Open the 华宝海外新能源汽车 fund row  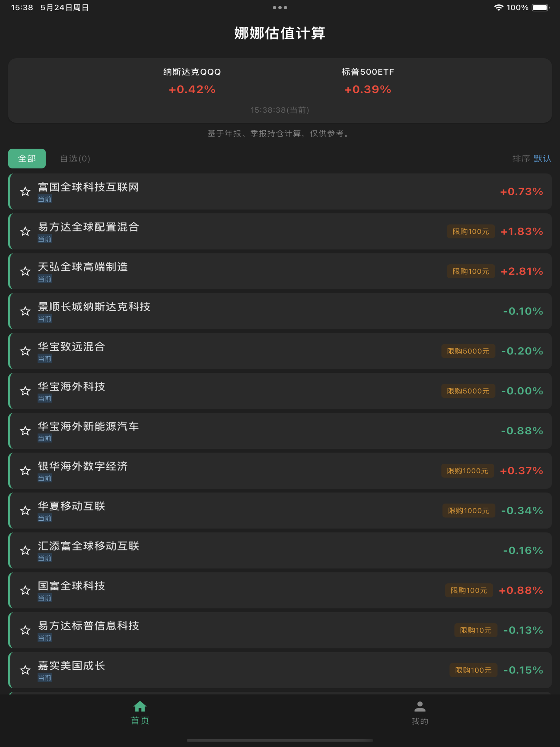tap(280, 431)
